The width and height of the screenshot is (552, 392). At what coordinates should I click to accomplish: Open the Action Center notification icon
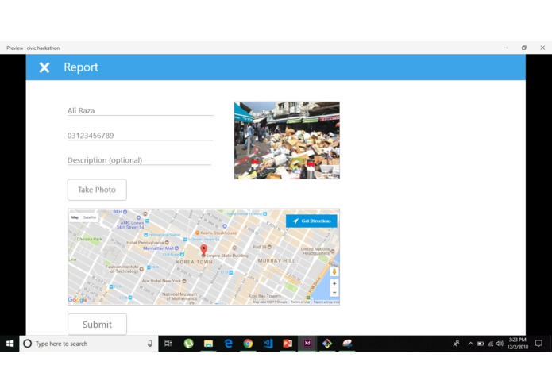pos(538,344)
